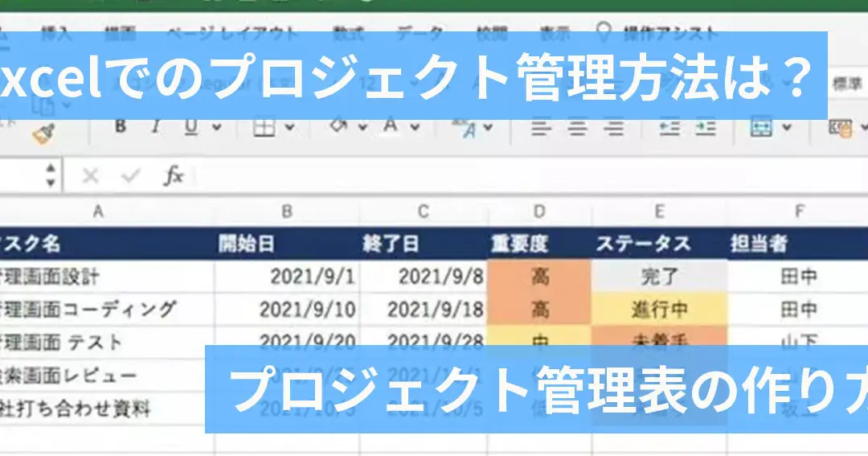This screenshot has width=868, height=456.
Task: Open the Insert Function fx button
Action: [173, 175]
